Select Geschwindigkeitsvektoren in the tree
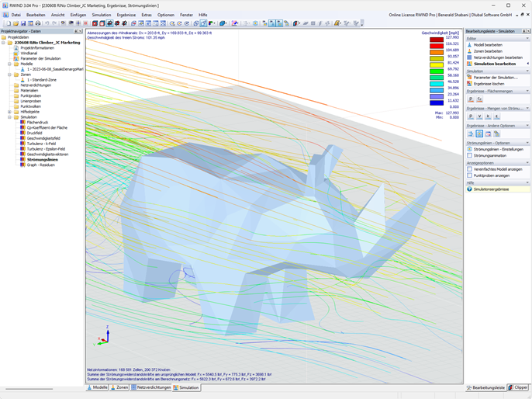The image size is (532, 399). tap(47, 154)
